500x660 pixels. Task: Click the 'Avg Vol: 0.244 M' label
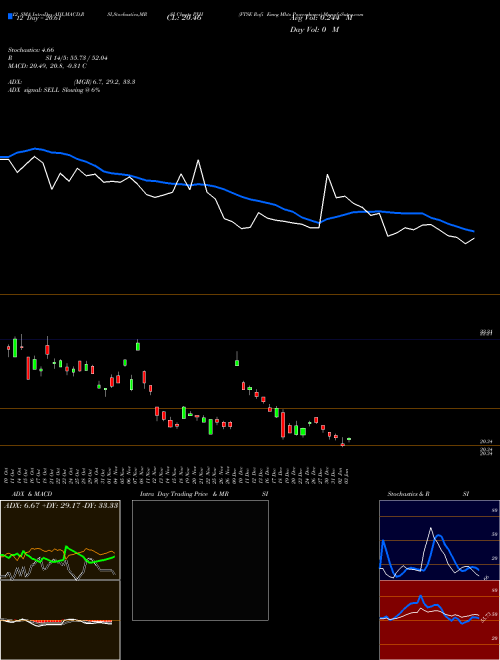click(x=321, y=18)
